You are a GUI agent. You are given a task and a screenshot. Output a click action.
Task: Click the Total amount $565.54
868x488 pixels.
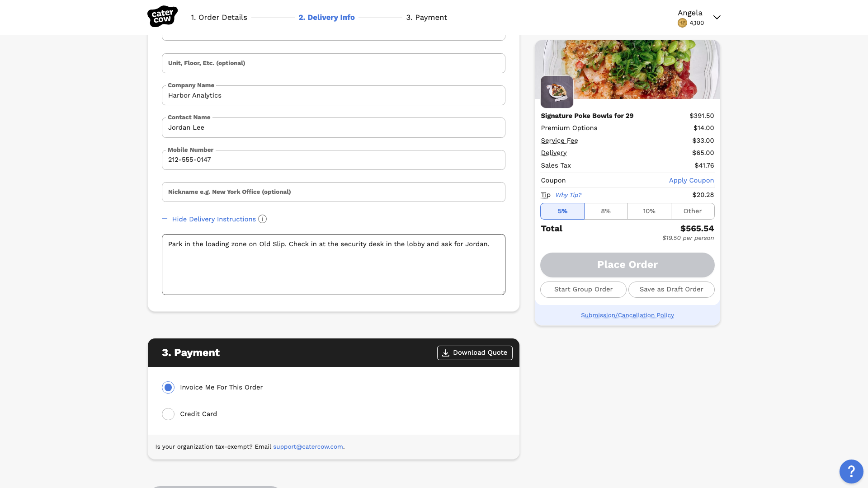coord(697,229)
